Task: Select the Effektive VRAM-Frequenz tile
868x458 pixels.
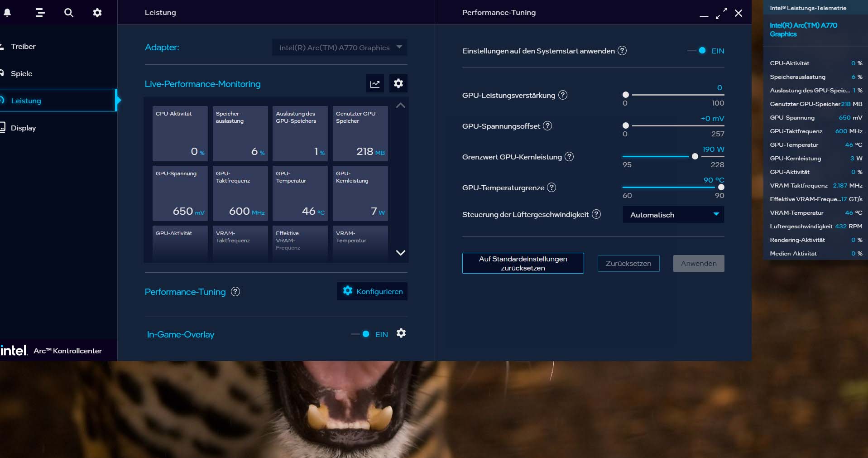Action: tap(300, 244)
